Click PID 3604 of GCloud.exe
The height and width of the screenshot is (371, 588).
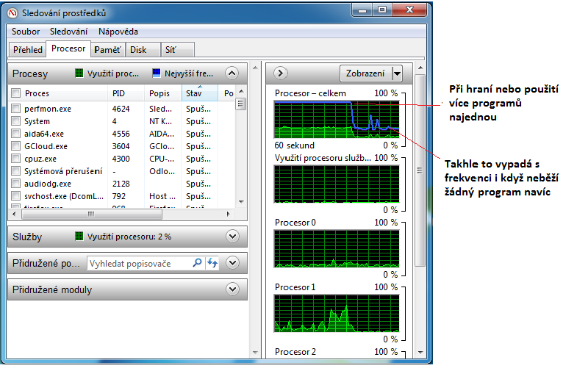(121, 146)
